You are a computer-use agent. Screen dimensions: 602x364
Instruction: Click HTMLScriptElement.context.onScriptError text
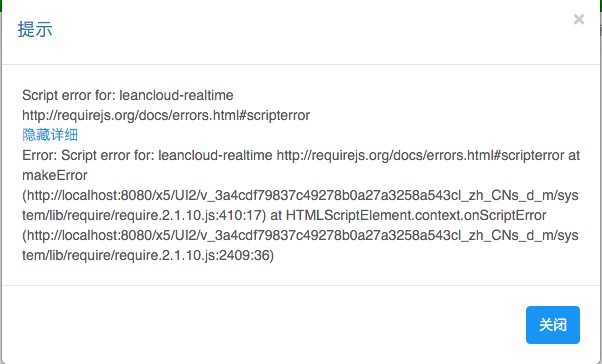click(x=416, y=215)
